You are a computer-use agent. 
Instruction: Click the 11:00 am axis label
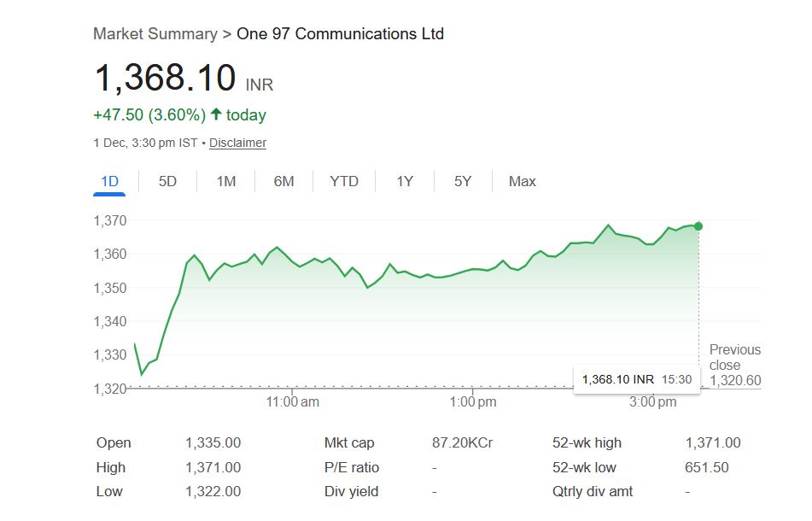point(292,401)
